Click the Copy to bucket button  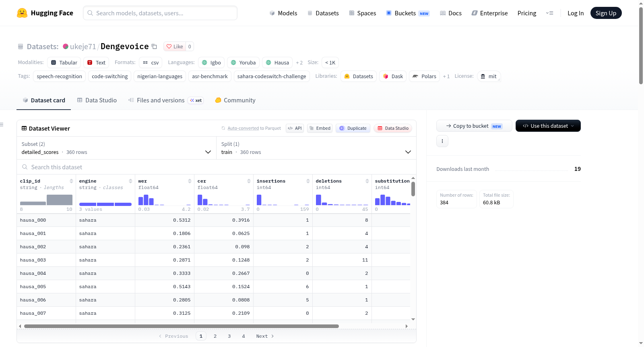pos(474,126)
